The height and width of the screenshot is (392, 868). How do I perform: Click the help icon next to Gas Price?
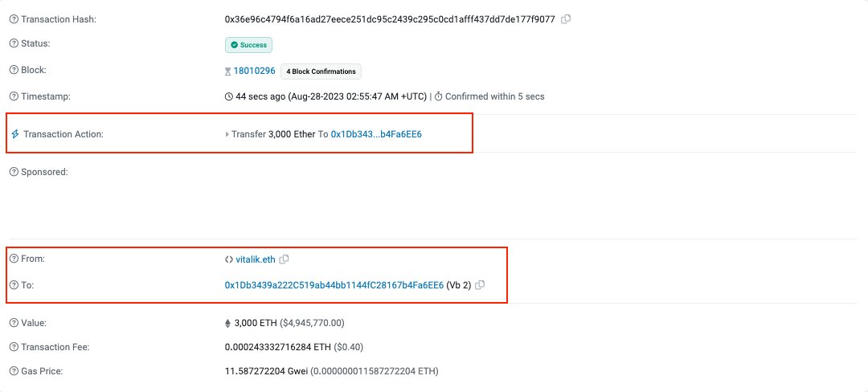click(13, 371)
